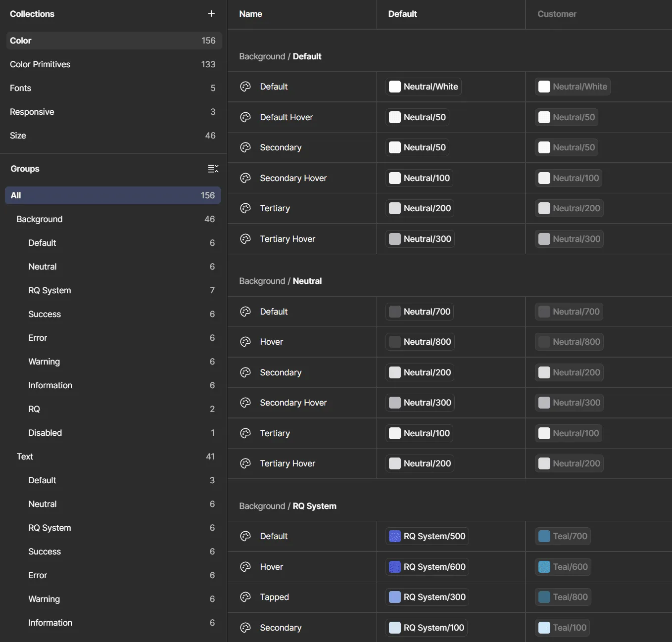
Task: Click palette icon of Secondary Hover under Background / Neutral
Action: click(245, 403)
